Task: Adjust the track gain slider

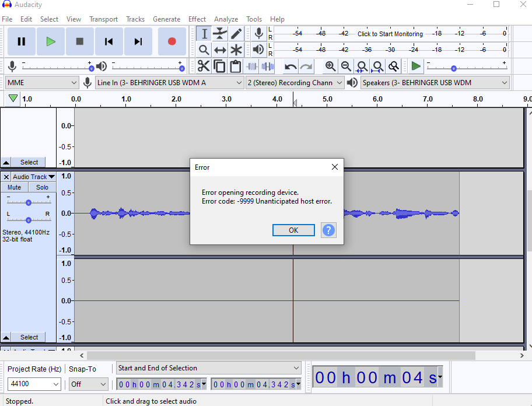Action: pos(27,203)
